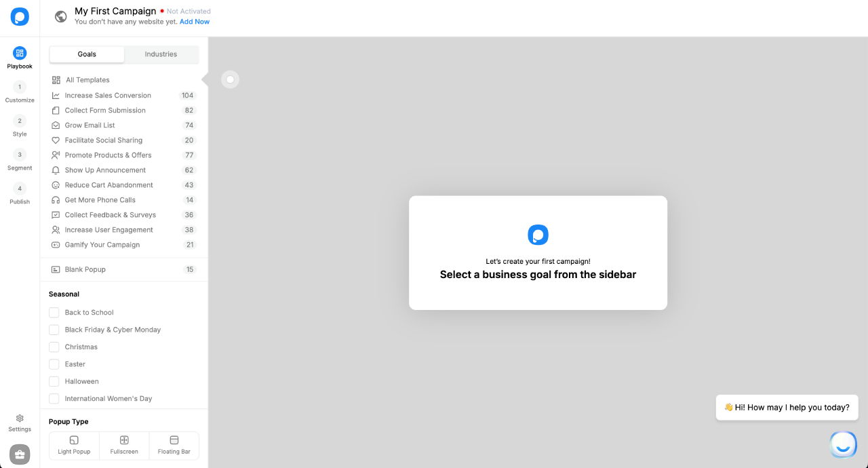
Task: Click the globe website icon
Action: coord(61,17)
